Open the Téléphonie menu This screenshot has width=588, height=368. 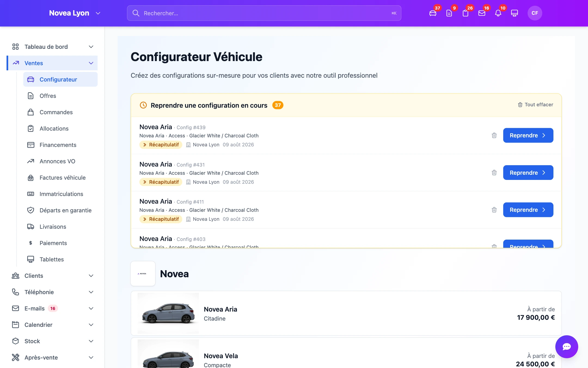(52, 292)
